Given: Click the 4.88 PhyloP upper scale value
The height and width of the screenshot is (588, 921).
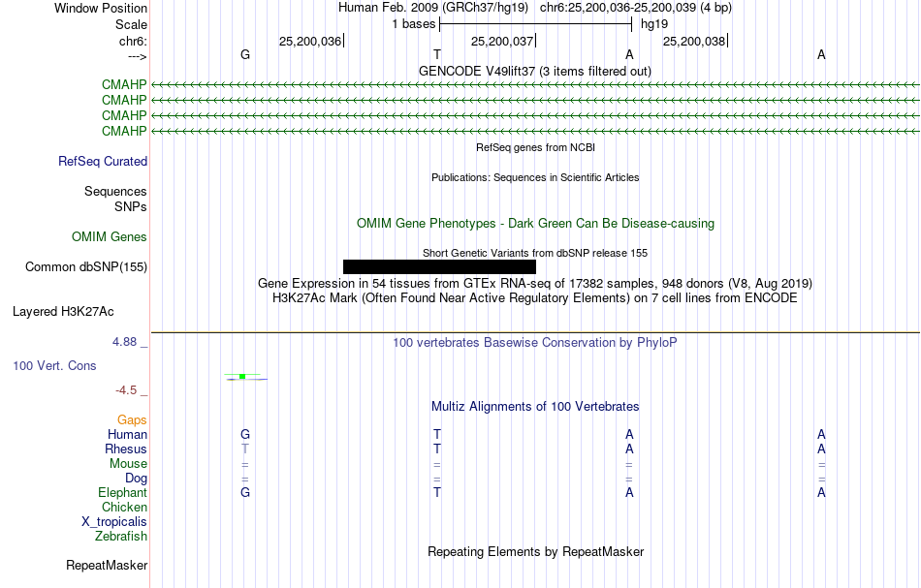Looking at the screenshot, I should point(124,342).
